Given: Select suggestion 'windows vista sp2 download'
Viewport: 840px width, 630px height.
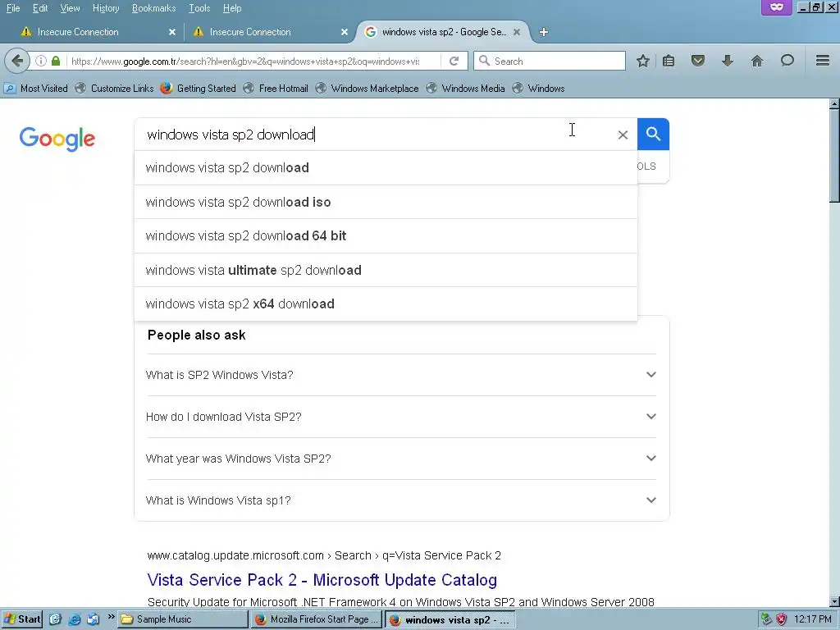Looking at the screenshot, I should click(x=386, y=167).
